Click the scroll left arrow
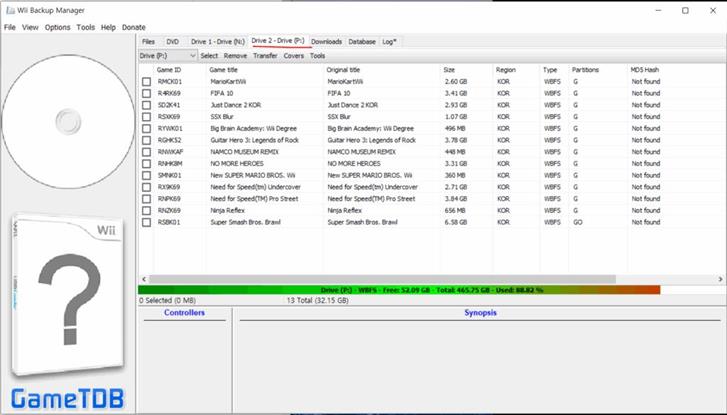 144,279
